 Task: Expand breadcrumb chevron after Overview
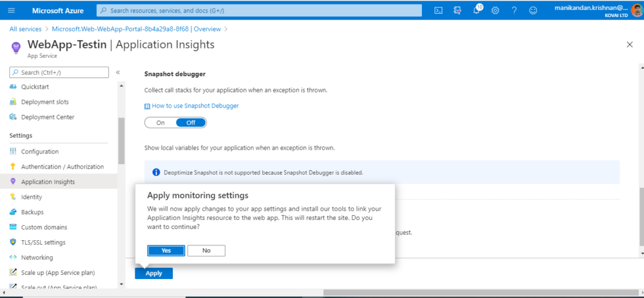coord(226,29)
